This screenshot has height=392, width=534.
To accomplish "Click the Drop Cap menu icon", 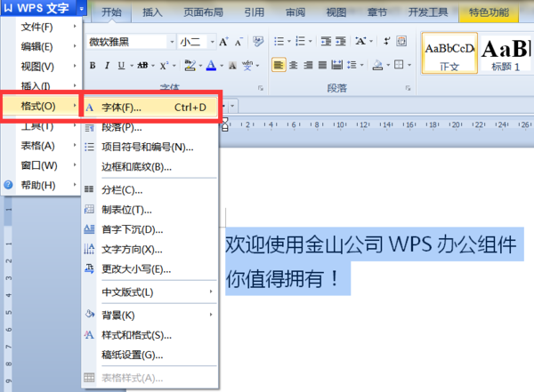I will [89, 229].
